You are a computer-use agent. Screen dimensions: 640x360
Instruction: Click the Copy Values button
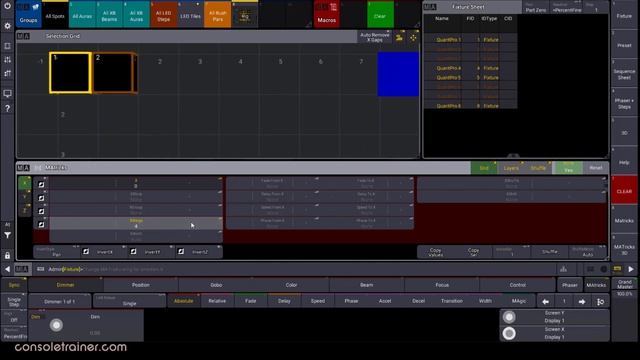[436, 252]
